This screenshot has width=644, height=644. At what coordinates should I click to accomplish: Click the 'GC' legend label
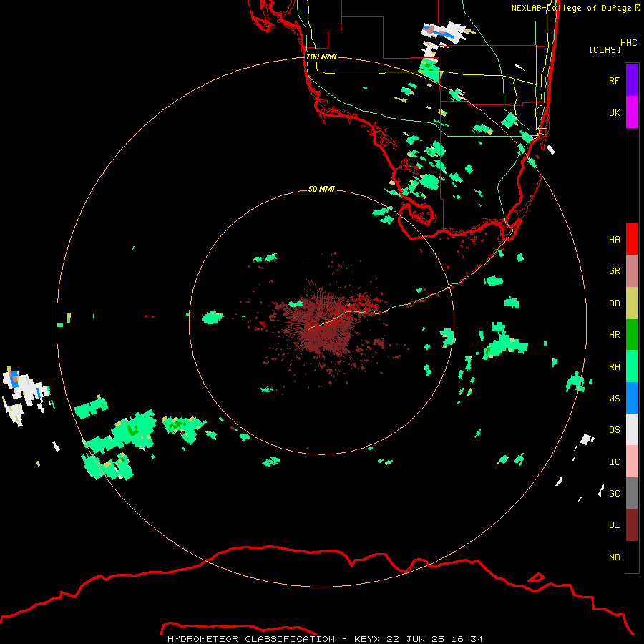[x=614, y=493]
